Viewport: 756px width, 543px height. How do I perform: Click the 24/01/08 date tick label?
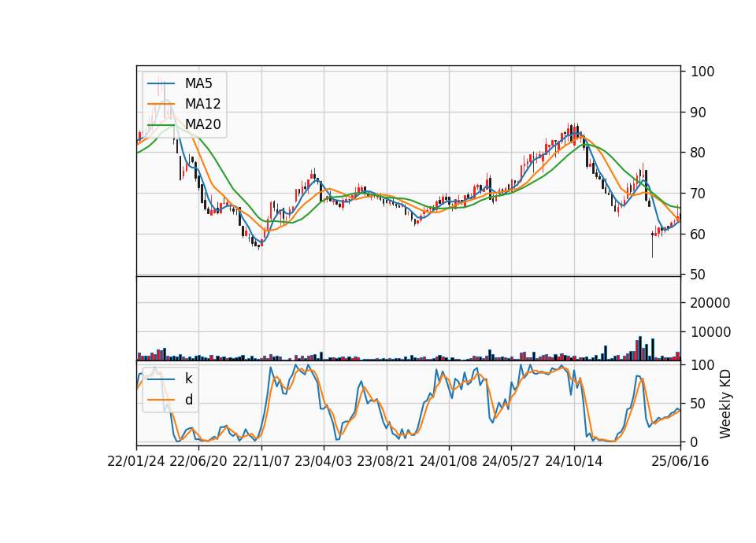pos(448,462)
